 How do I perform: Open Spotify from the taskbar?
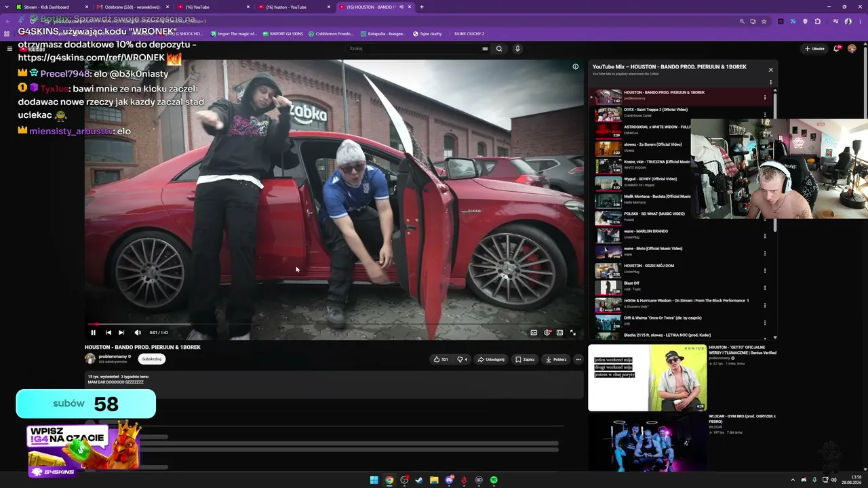pos(494,480)
